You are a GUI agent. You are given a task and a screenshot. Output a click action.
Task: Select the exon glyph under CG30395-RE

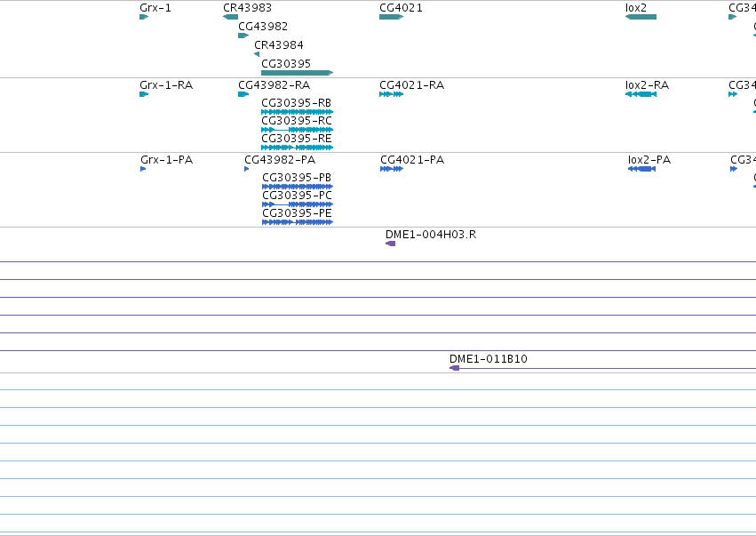click(x=297, y=148)
